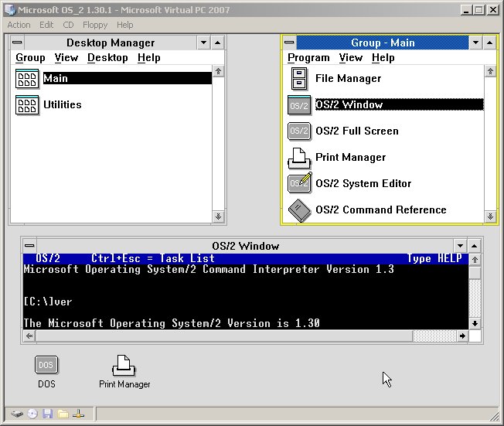Open the Program menu in Group - Main
This screenshot has width=504, height=426.
pos(308,58)
